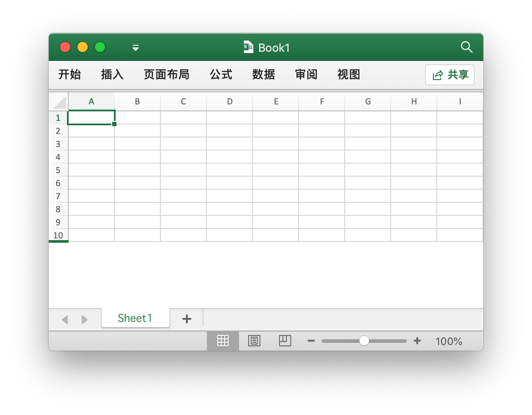Select row 4 header

coord(58,157)
